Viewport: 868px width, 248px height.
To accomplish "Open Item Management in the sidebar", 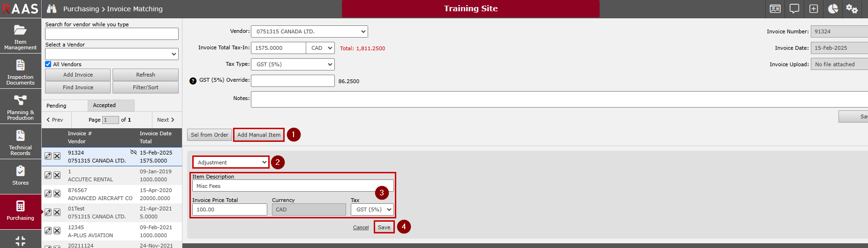I will click(20, 36).
